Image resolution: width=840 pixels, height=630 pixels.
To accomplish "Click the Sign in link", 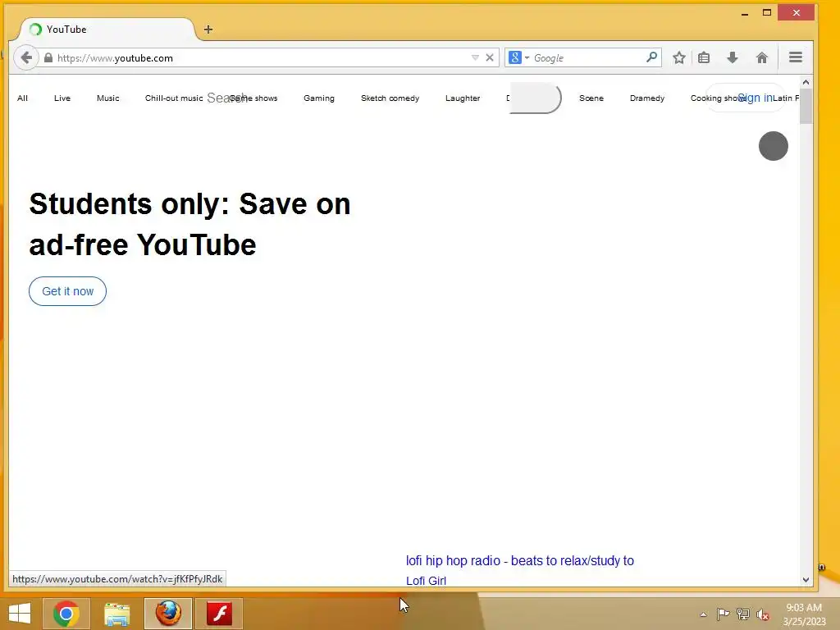I will click(755, 98).
